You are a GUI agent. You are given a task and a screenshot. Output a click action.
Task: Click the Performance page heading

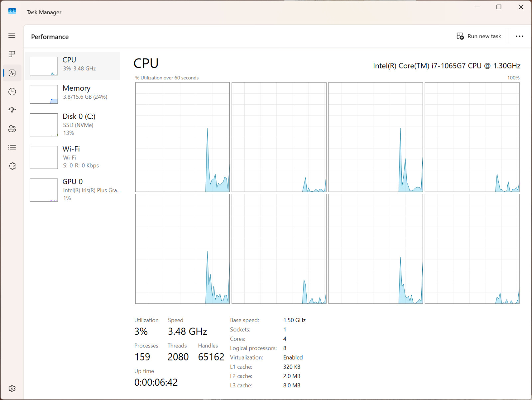pyautogui.click(x=50, y=37)
